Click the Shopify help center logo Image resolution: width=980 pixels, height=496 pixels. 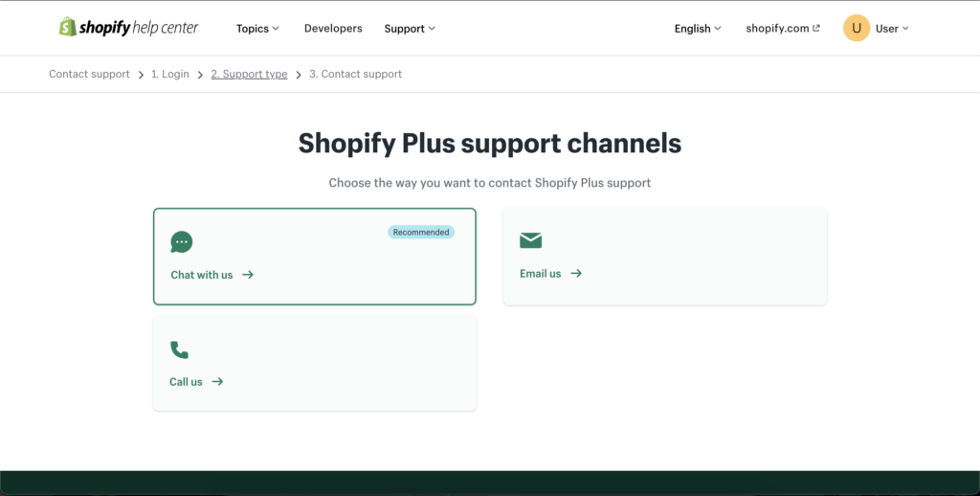click(x=129, y=28)
